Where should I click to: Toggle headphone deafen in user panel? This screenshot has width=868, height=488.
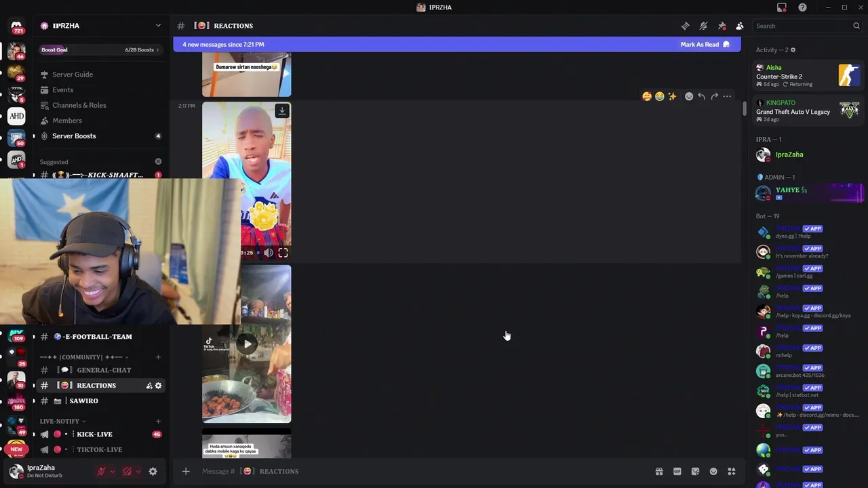127,472
